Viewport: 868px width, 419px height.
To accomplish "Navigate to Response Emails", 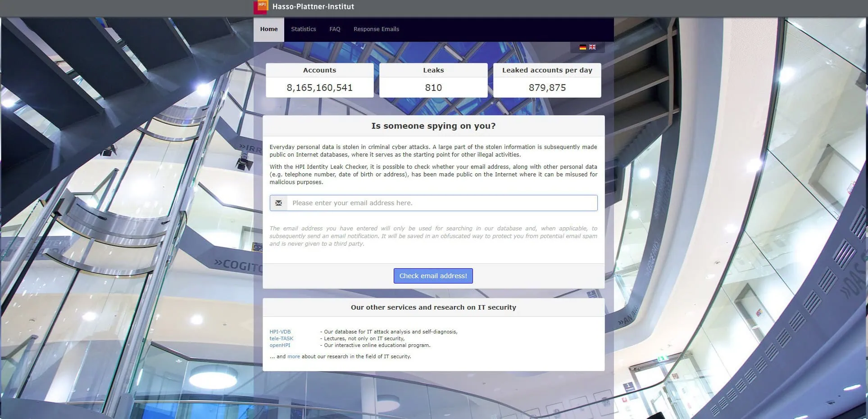I will 376,29.
